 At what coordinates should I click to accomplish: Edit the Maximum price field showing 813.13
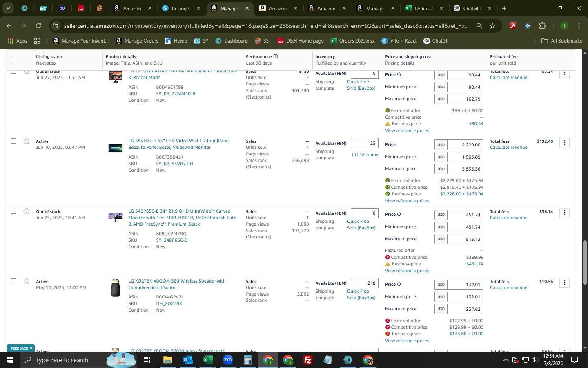coord(465,239)
